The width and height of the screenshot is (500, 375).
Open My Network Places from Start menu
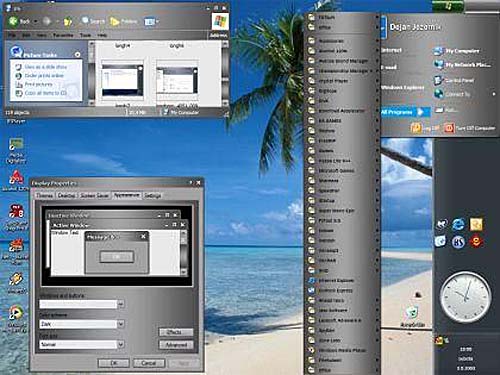coord(462,65)
